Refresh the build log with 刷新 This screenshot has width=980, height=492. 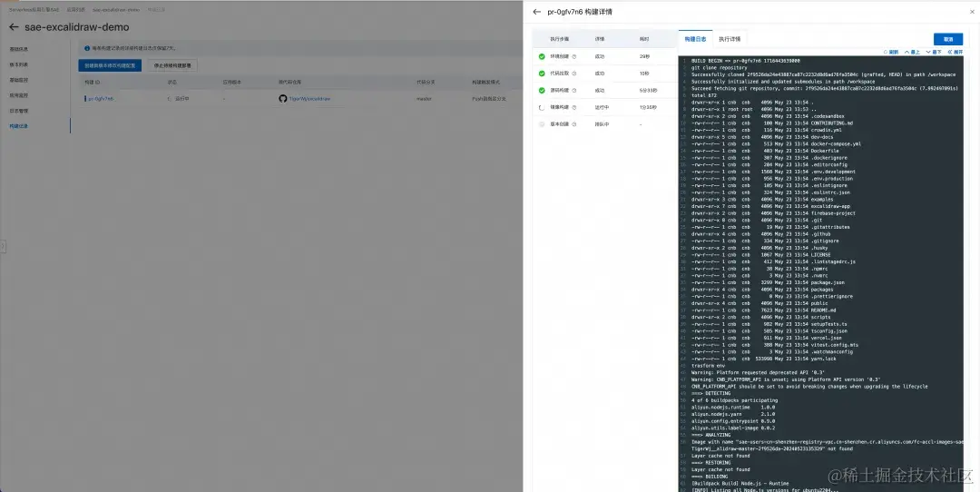(x=892, y=52)
